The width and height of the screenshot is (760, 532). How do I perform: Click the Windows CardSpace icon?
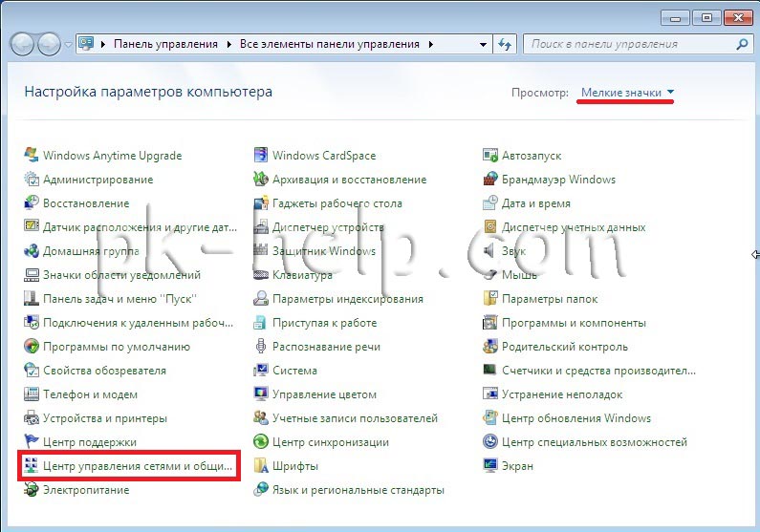coord(261,156)
